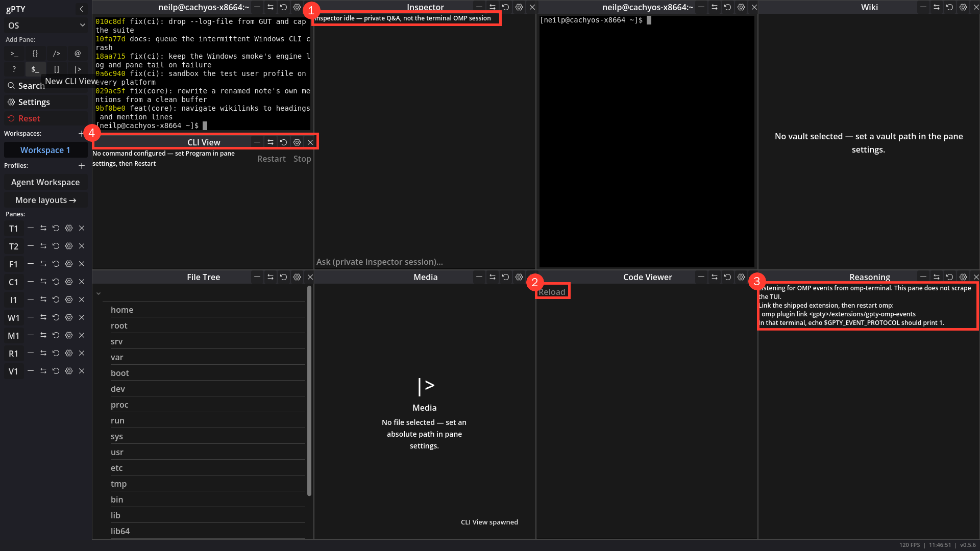
Task: Swap pane R1 using its arrows icon
Action: point(43,354)
